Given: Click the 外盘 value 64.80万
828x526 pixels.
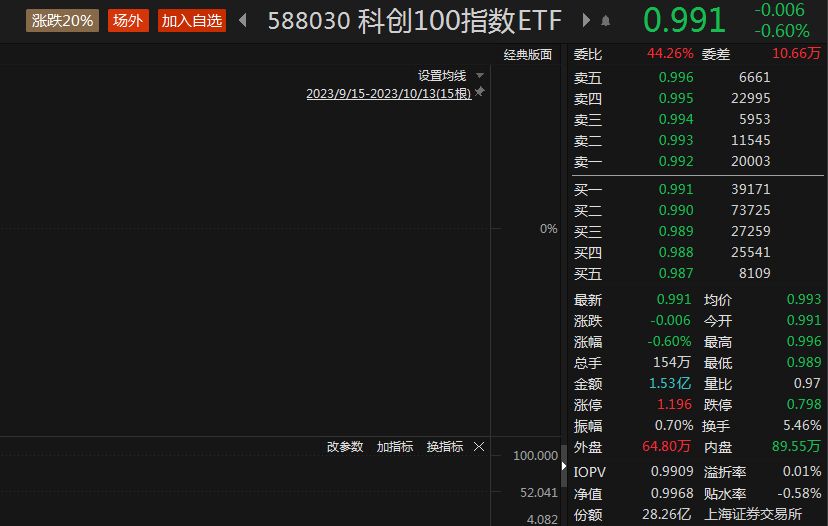Looking at the screenshot, I should tap(666, 447).
